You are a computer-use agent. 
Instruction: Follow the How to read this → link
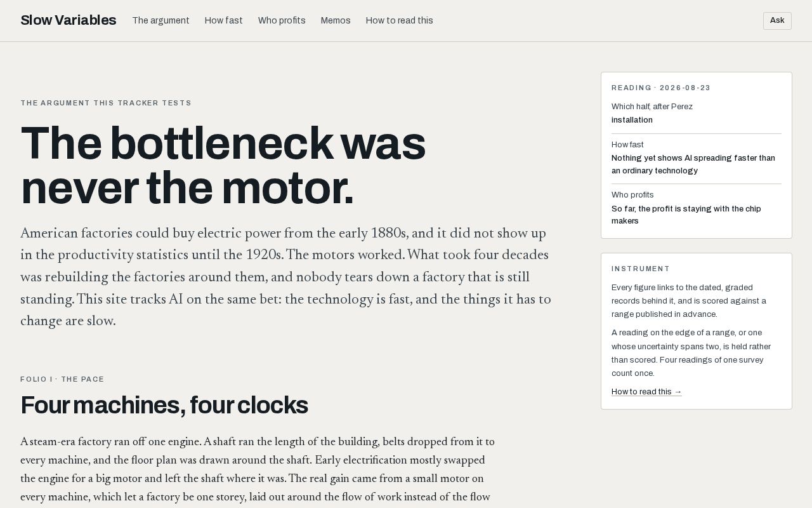pyautogui.click(x=646, y=392)
